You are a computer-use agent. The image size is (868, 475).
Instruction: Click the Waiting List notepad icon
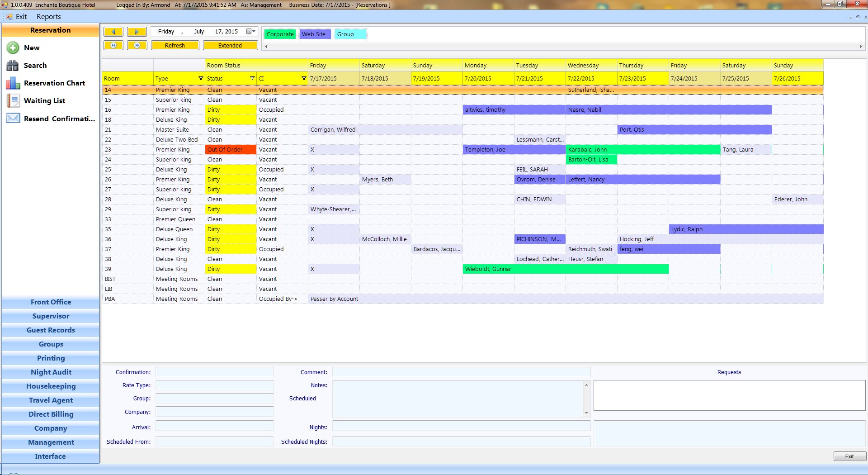13,101
